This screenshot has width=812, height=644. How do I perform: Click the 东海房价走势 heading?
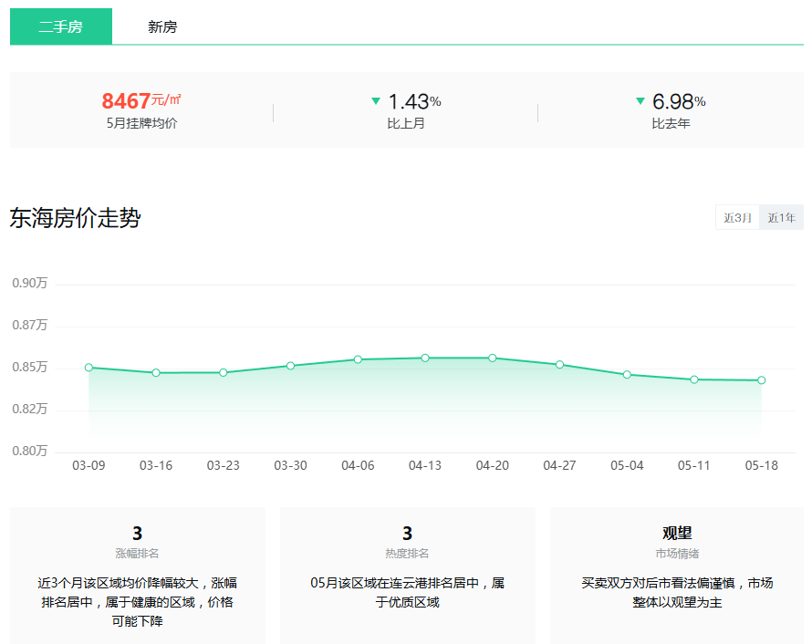tap(75, 217)
